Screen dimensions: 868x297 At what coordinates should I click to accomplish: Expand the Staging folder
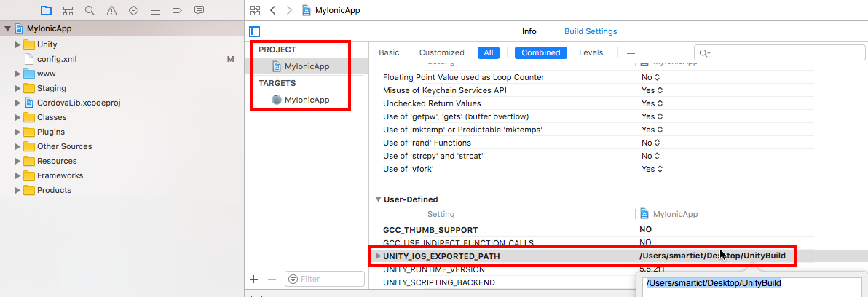click(x=17, y=88)
